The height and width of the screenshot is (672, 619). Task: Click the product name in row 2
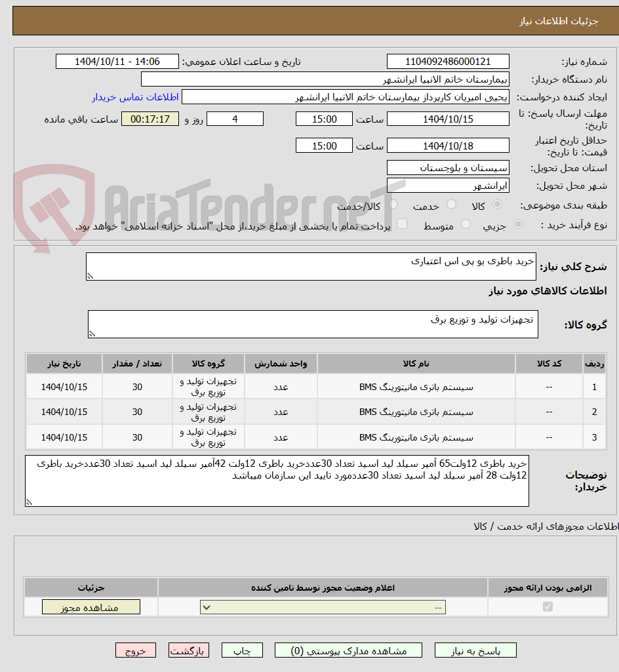416,412
